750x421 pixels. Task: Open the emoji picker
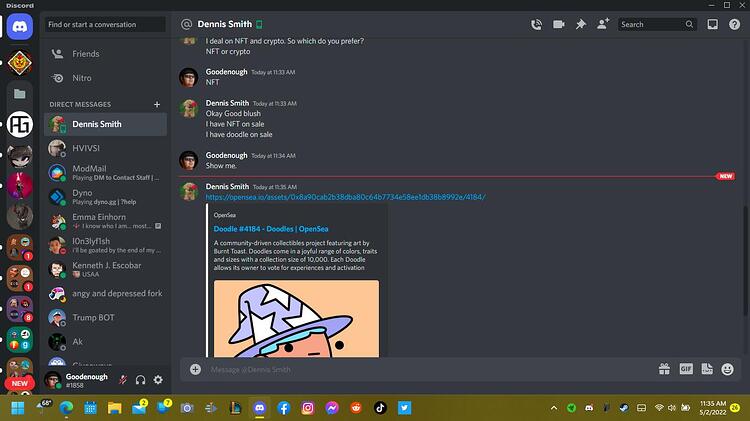728,369
